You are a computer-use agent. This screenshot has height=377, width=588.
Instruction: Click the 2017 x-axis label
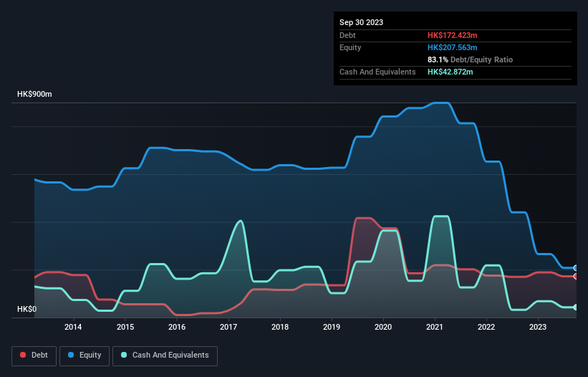pyautogui.click(x=228, y=327)
